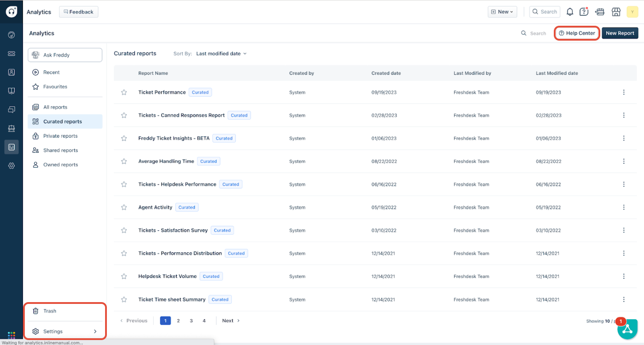Click the Marketplace store icon in header
Screen dimensions: 644x345
pyautogui.click(x=616, y=12)
